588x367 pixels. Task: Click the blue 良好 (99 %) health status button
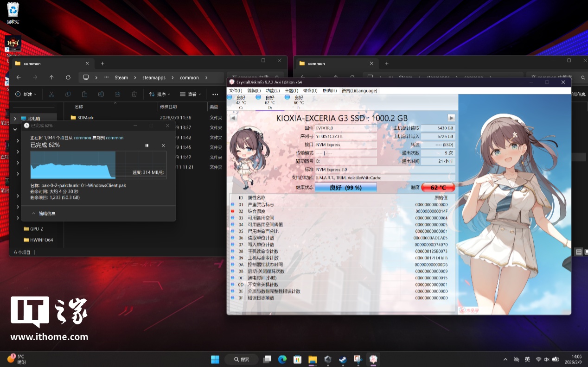pos(345,188)
